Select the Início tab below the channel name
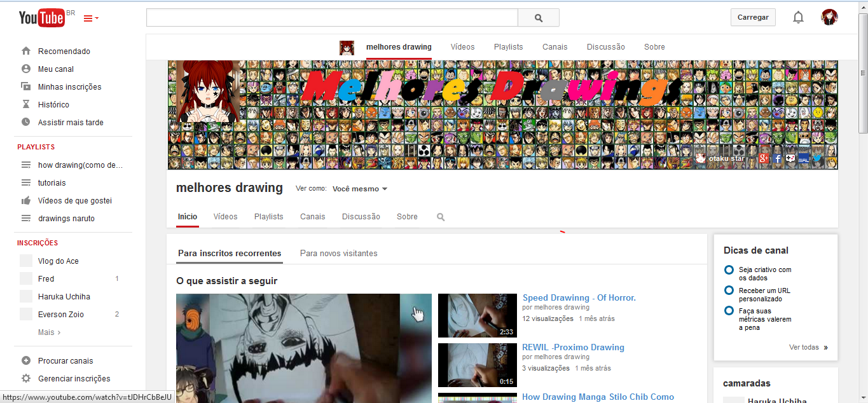The image size is (868, 403). 188,217
